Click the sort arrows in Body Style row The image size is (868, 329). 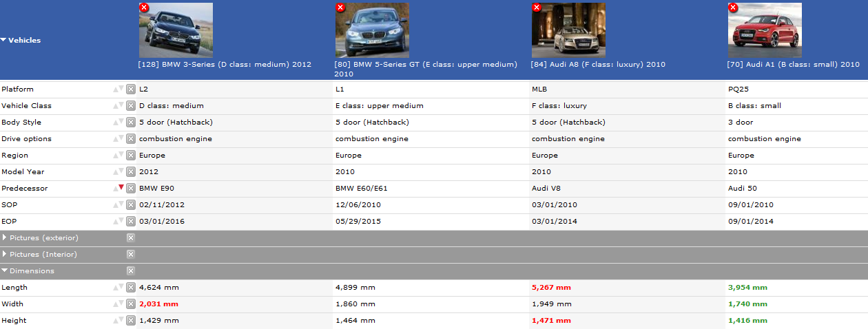coord(118,122)
